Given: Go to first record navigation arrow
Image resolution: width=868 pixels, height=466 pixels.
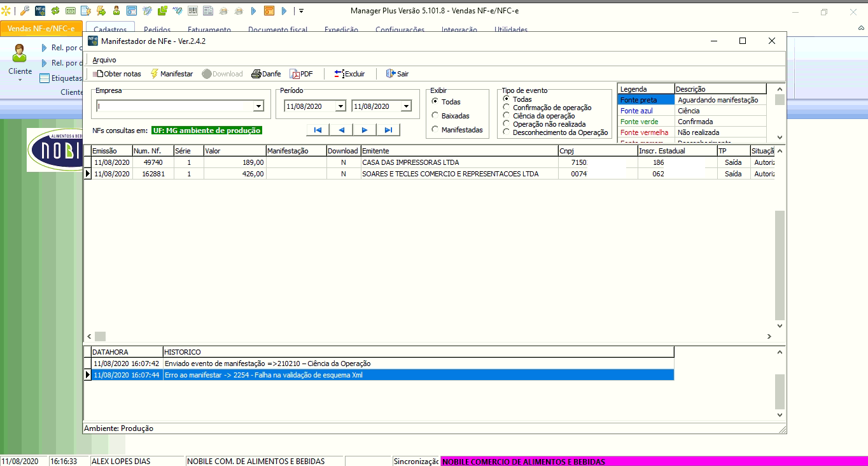Looking at the screenshot, I should [x=318, y=130].
